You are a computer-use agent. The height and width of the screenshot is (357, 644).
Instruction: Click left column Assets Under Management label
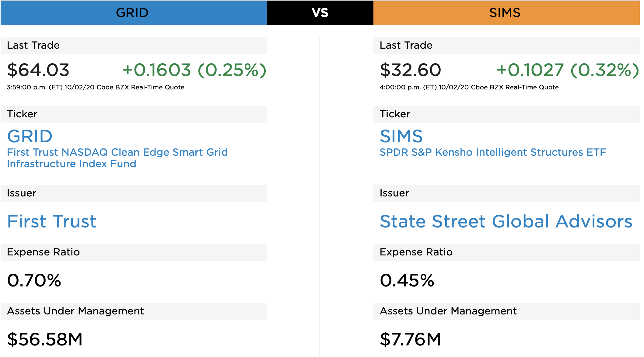pos(75,311)
